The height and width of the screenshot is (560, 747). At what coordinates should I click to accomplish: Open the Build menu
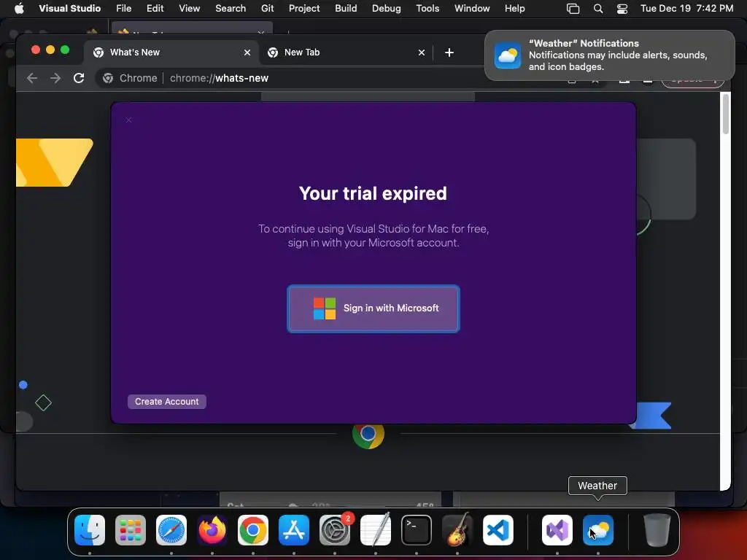346,8
